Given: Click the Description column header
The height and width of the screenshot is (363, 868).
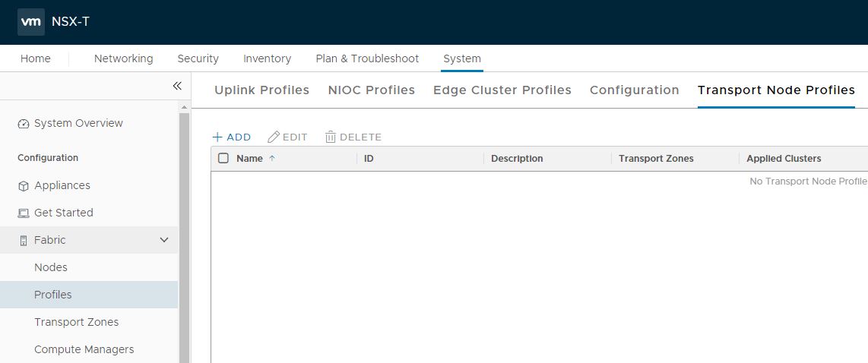Looking at the screenshot, I should (517, 159).
